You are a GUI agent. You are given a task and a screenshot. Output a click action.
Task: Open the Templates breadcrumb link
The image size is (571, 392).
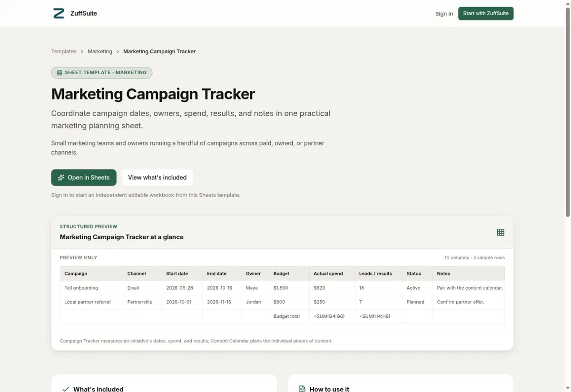pyautogui.click(x=64, y=51)
